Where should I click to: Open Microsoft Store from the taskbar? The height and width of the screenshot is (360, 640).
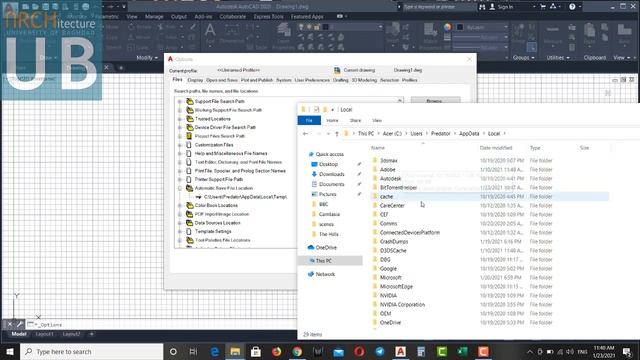(256, 351)
